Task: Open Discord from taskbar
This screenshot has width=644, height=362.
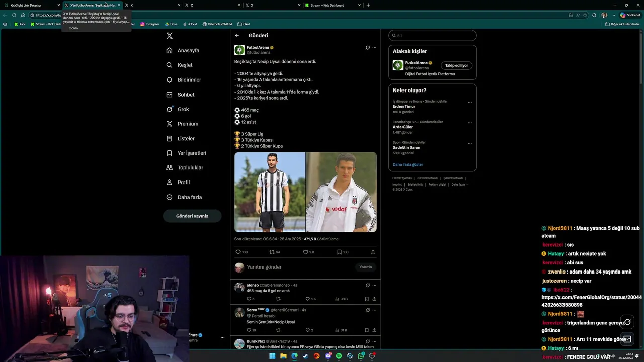Action: point(328,356)
